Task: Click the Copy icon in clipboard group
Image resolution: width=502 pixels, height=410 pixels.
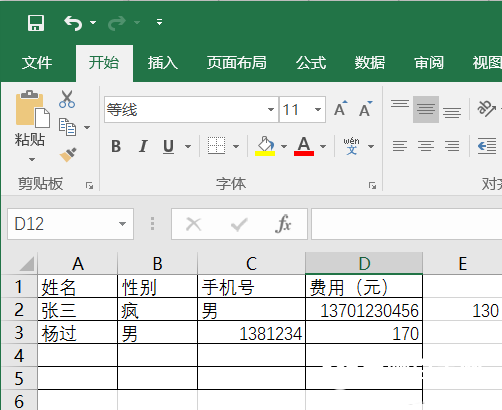Action: (67, 127)
